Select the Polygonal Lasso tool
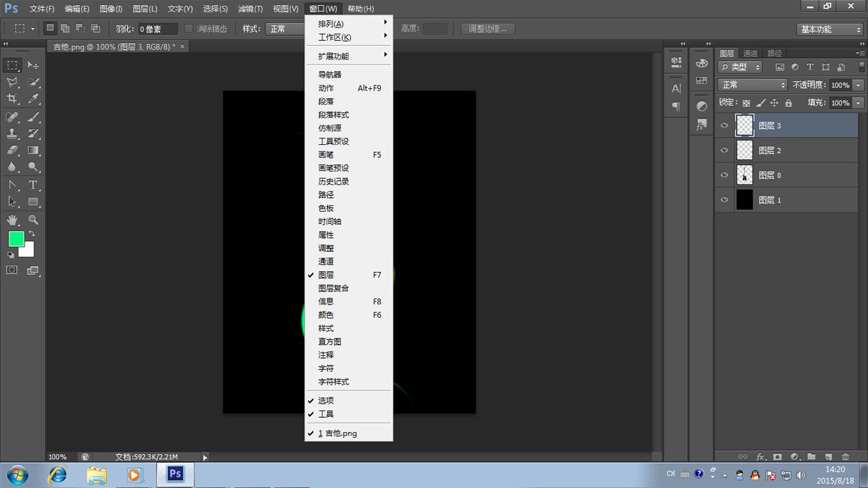The height and width of the screenshot is (488, 868). coord(13,83)
